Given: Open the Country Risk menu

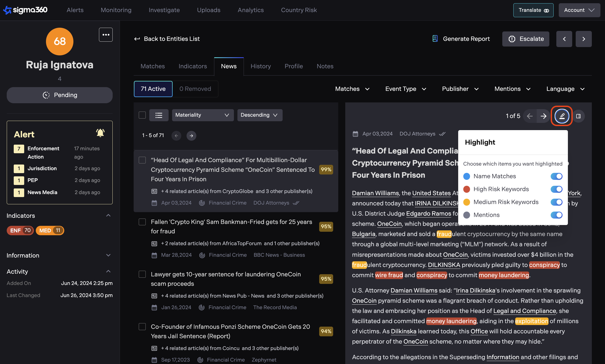Looking at the screenshot, I should coord(299,10).
